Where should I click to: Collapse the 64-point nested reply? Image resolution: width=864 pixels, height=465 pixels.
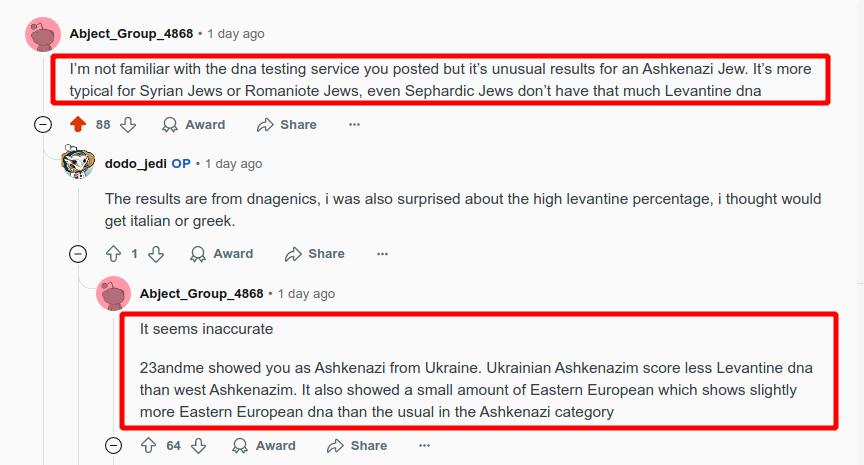click(114, 446)
